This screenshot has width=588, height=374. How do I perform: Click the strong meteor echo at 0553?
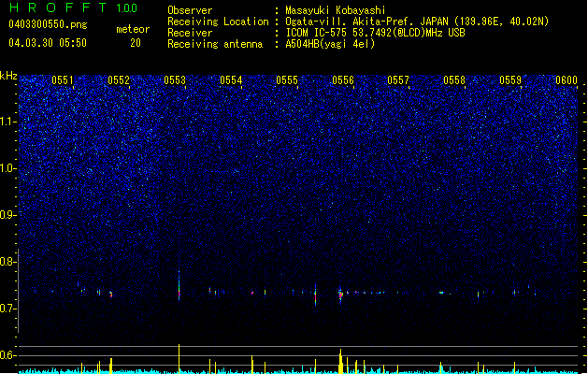pyautogui.click(x=179, y=287)
